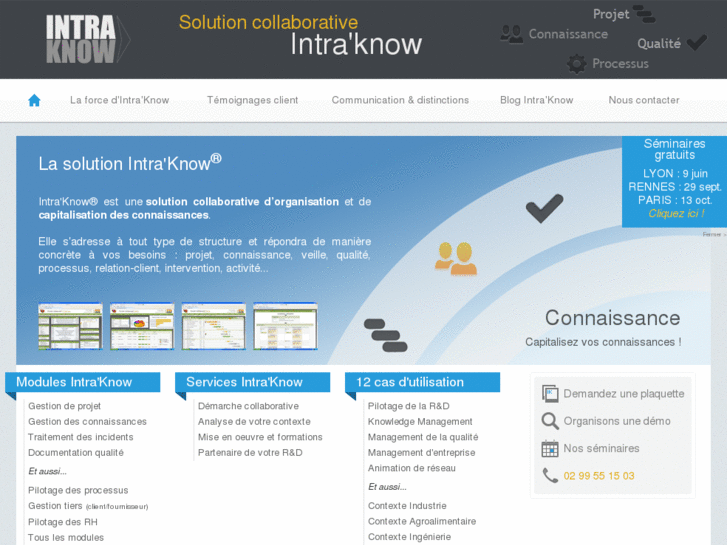The width and height of the screenshot is (727, 545).
Task: Open second thumbnail with pie chart
Action: pyautogui.click(x=142, y=326)
